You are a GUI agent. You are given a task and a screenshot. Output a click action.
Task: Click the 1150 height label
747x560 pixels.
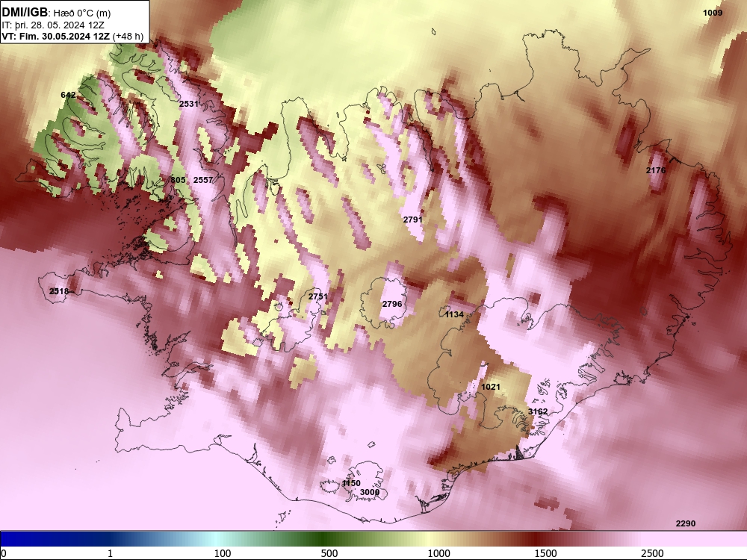point(351,483)
